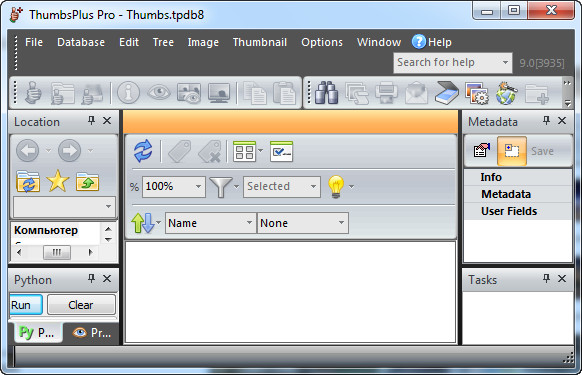Click the remove tag icon

(210, 151)
